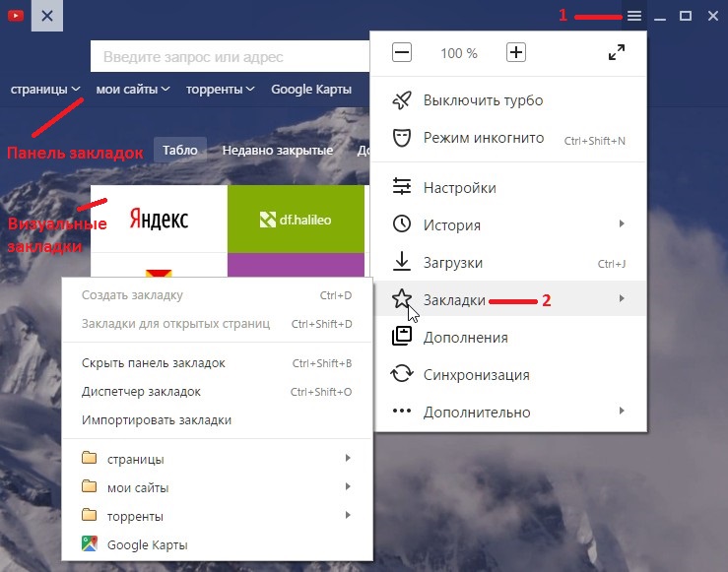Click мои сайты folder icon in submenu
728x572 pixels.
(89, 486)
